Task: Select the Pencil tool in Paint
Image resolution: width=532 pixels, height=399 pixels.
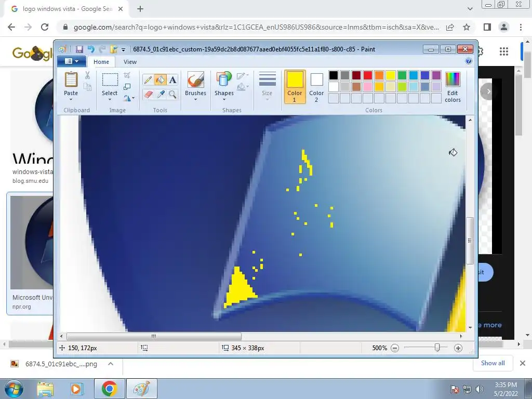Action: pyautogui.click(x=148, y=79)
